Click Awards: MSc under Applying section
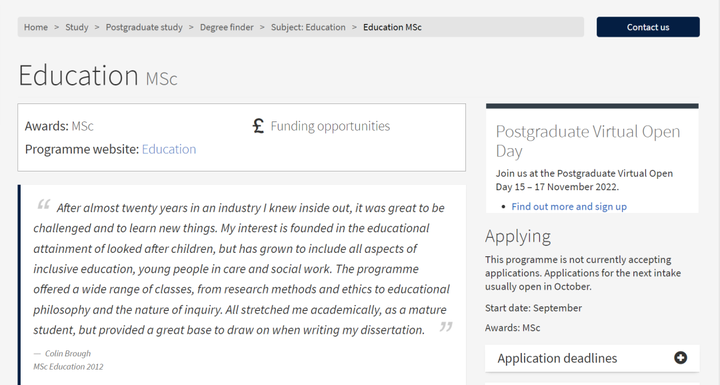This screenshot has height=385, width=720. (512, 328)
